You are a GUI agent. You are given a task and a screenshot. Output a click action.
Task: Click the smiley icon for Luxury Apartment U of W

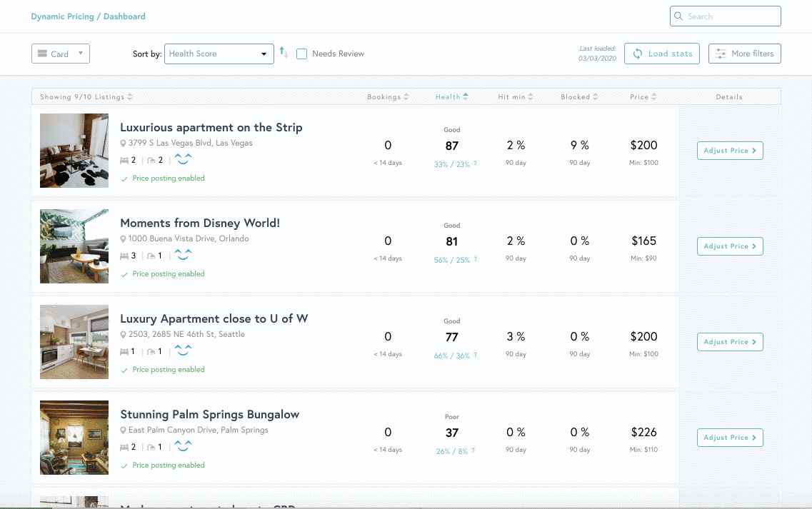click(x=183, y=351)
